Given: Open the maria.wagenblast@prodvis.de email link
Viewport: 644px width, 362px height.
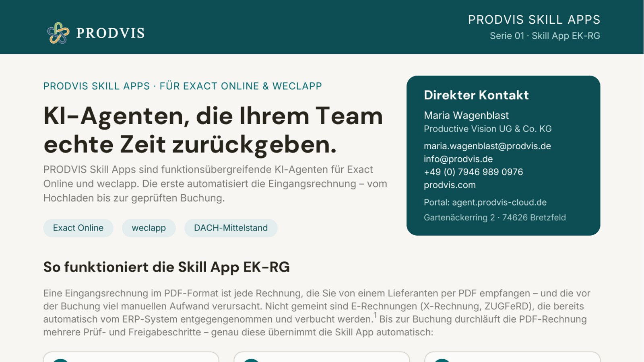Looking at the screenshot, I should (487, 146).
